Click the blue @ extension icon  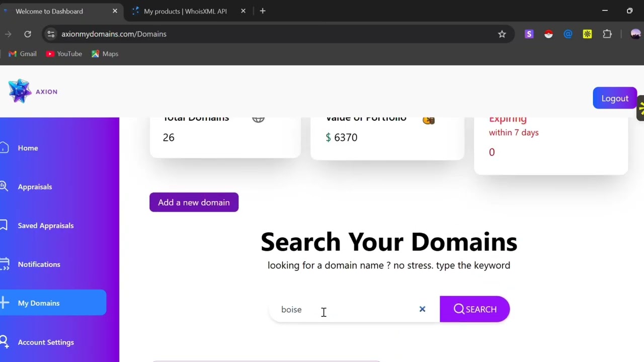tap(568, 34)
